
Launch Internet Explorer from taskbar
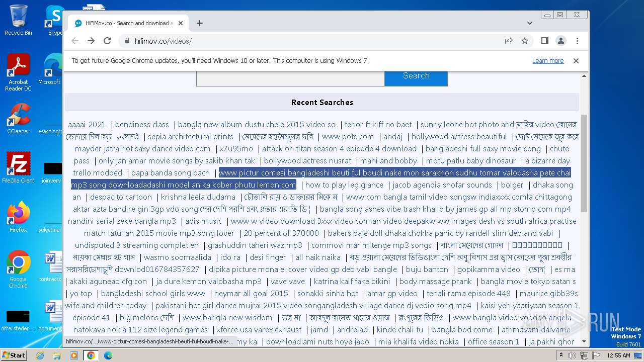(40, 355)
